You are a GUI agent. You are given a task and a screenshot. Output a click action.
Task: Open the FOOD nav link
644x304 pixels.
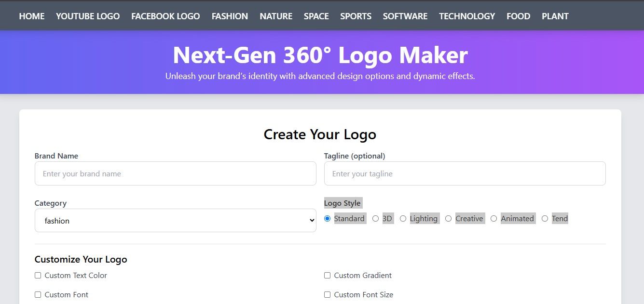518,16
